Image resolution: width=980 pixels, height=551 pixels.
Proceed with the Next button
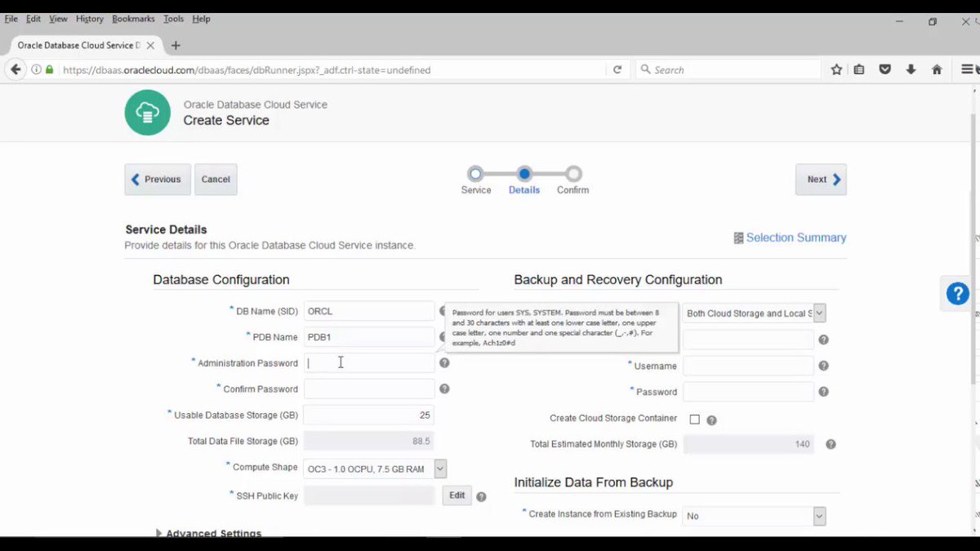(821, 180)
